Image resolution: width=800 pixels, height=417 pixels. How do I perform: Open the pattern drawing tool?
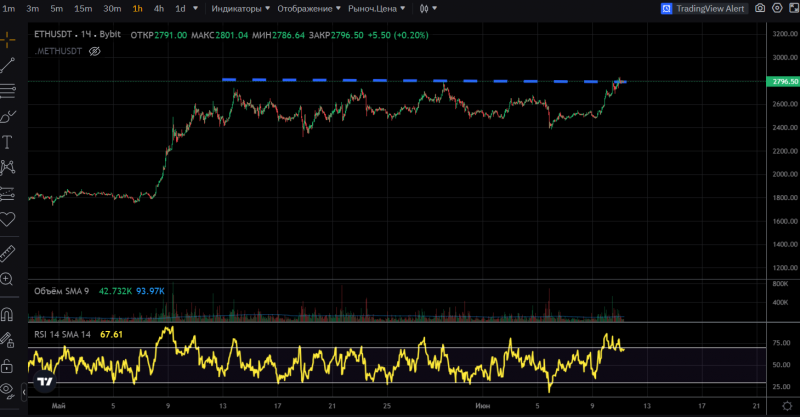coord(7,167)
